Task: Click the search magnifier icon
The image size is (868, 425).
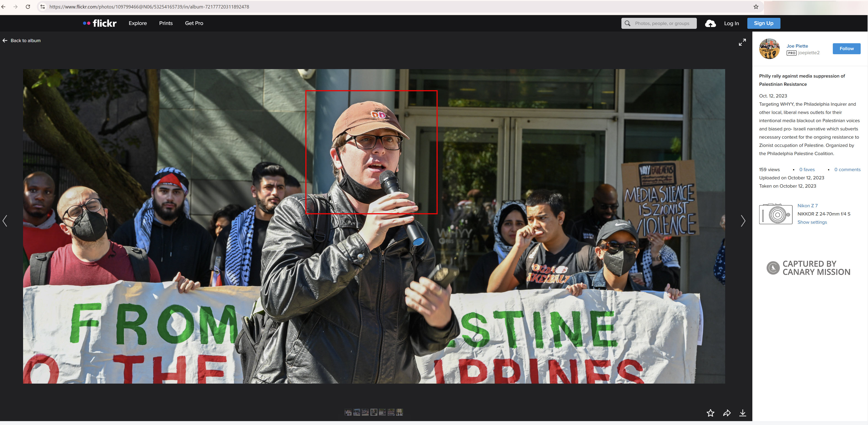Action: (627, 23)
